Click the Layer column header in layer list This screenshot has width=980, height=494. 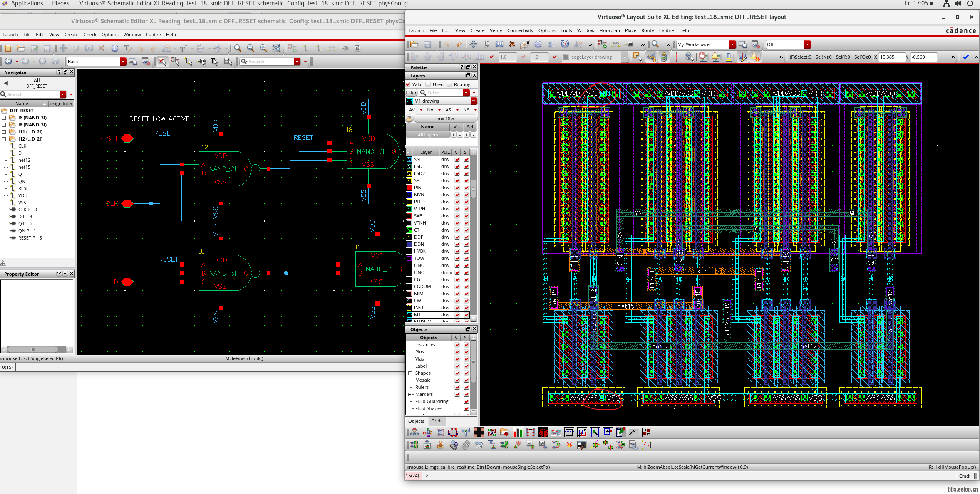click(x=426, y=153)
